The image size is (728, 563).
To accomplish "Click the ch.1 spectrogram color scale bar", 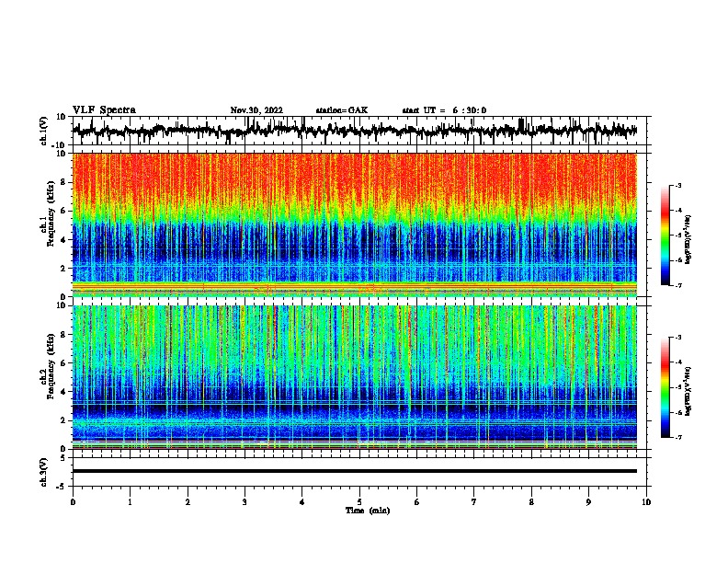I will [665, 236].
